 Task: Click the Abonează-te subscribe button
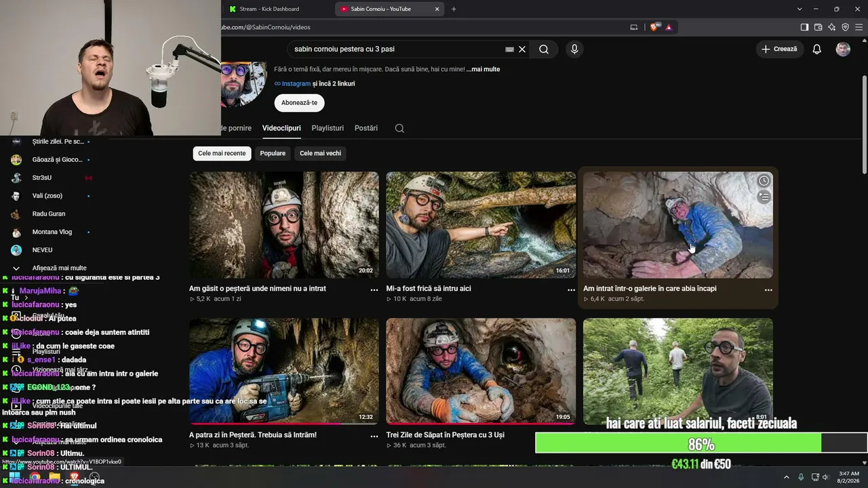[x=299, y=103]
